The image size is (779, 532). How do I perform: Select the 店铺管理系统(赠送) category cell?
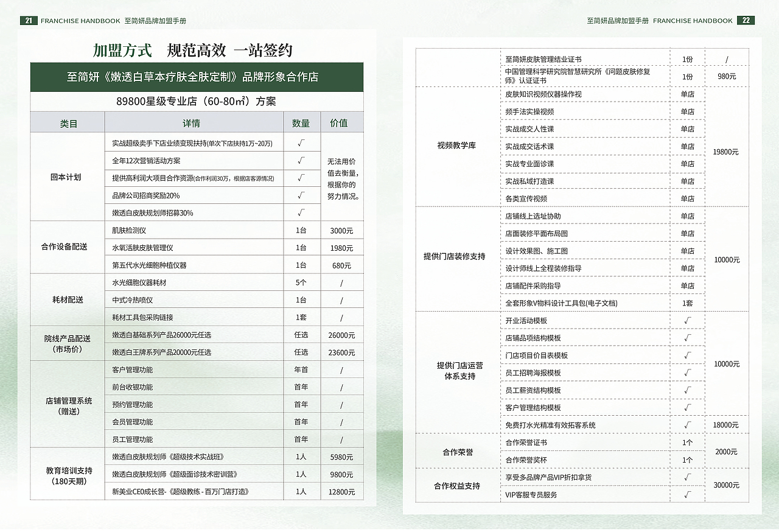68,405
